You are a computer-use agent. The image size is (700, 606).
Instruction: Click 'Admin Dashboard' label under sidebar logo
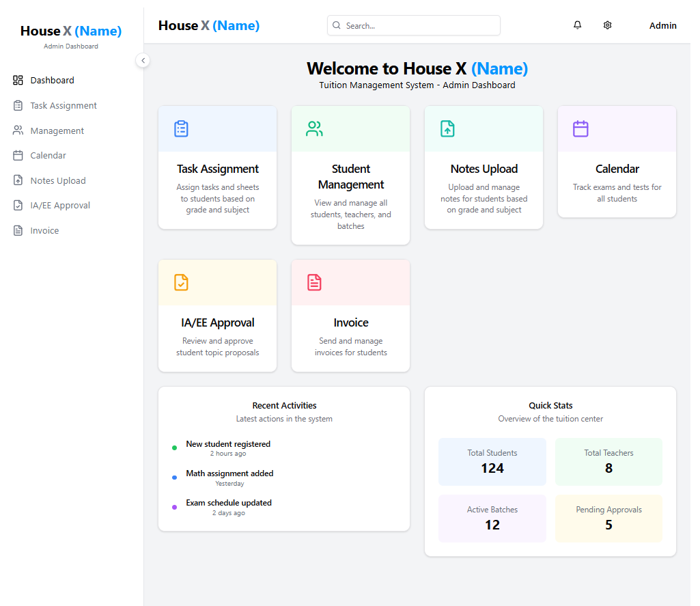click(71, 46)
